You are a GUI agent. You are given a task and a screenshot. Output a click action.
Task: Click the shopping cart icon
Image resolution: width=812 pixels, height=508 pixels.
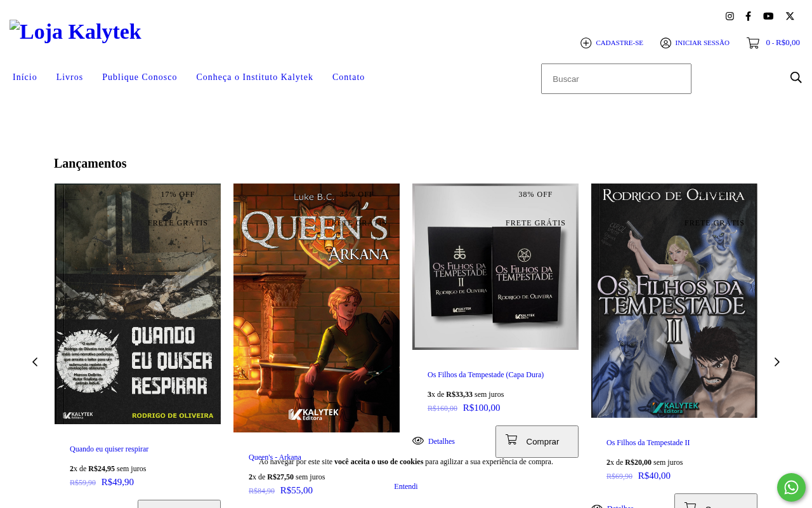(x=753, y=43)
